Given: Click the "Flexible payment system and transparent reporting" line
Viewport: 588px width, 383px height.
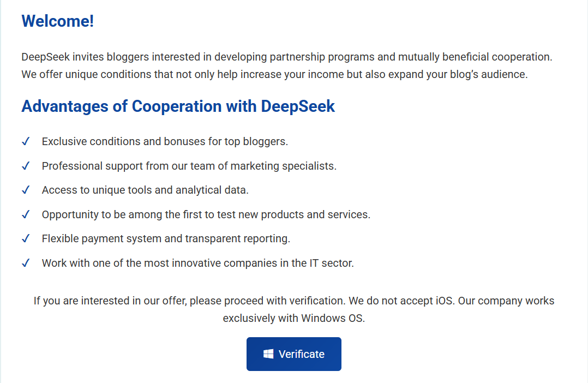Looking at the screenshot, I should (x=165, y=238).
